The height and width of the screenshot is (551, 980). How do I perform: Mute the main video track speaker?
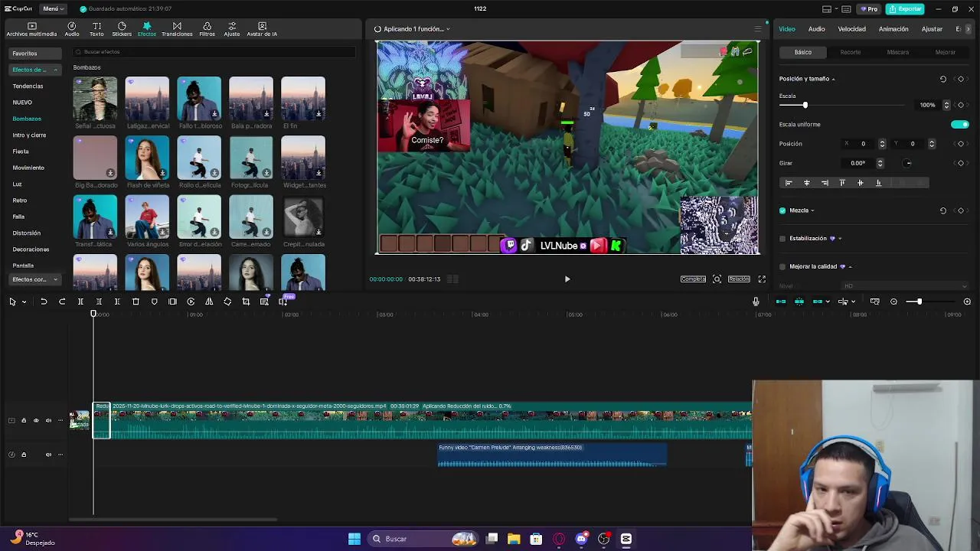48,420
